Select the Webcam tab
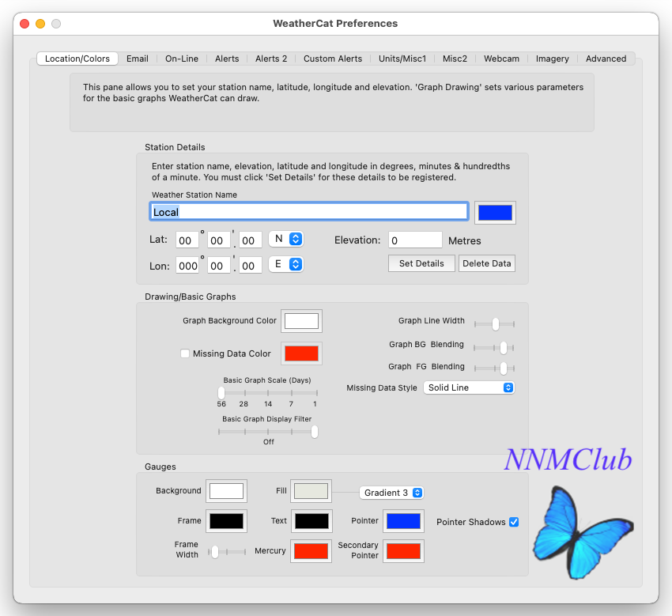672x616 pixels. [x=501, y=59]
